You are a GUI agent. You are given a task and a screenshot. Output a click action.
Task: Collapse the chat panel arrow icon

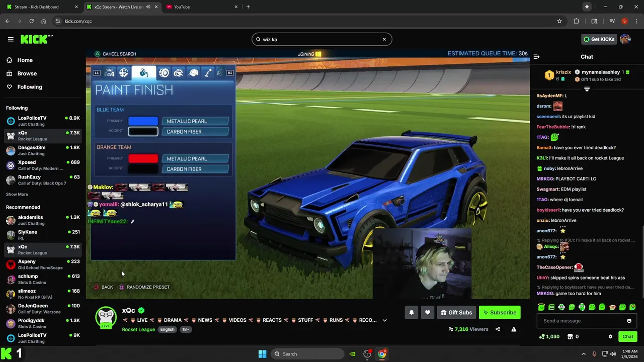click(x=536, y=57)
